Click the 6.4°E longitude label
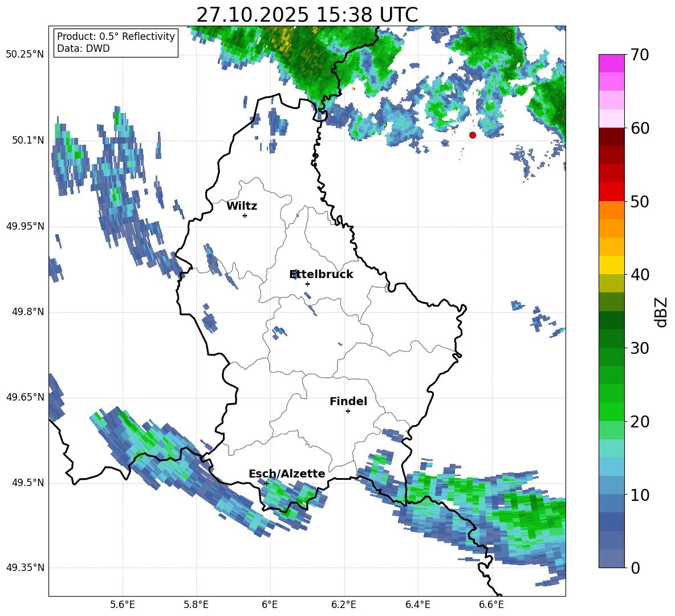675x616 pixels. click(417, 605)
